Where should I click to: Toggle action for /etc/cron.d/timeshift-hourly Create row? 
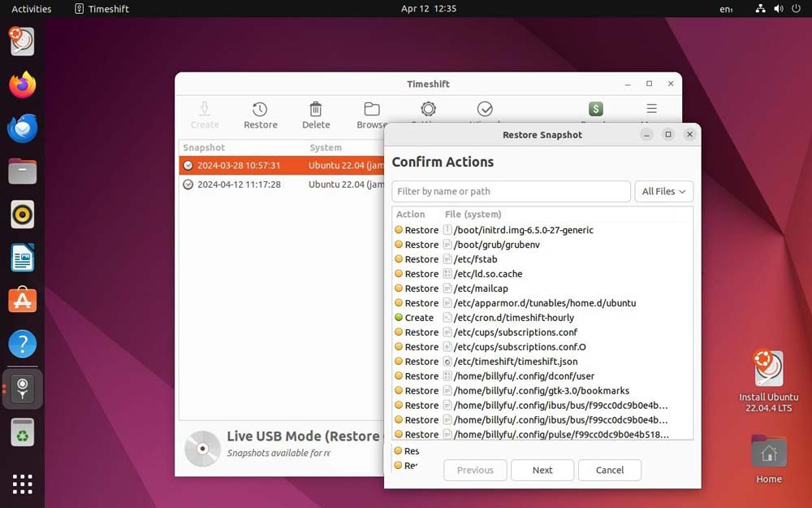(399, 318)
